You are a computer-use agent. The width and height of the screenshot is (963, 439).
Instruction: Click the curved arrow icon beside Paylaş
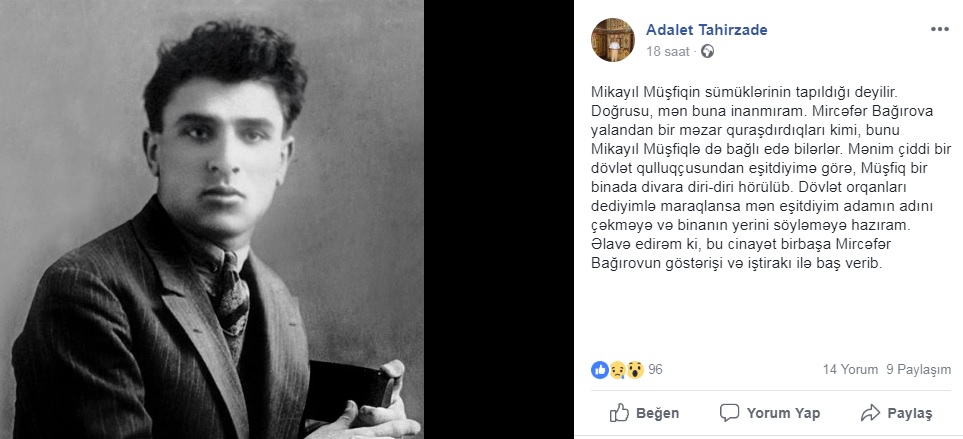point(870,413)
